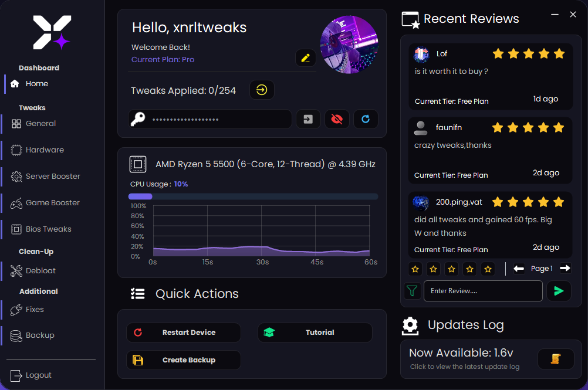
Task: Click the Restart Device button
Action: [x=183, y=333]
